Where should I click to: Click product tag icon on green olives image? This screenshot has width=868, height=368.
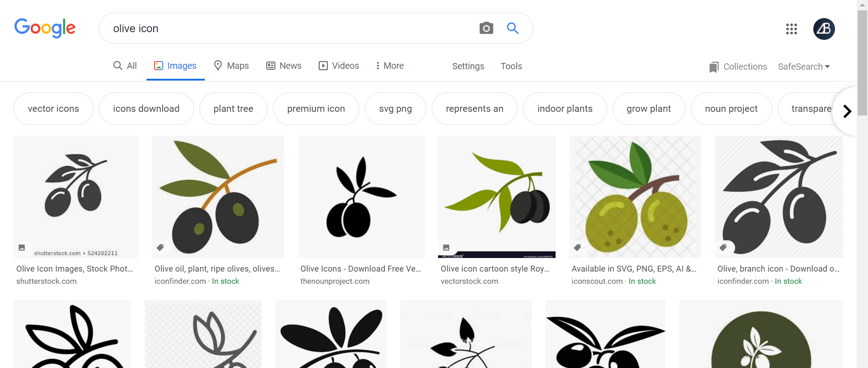coord(577,247)
